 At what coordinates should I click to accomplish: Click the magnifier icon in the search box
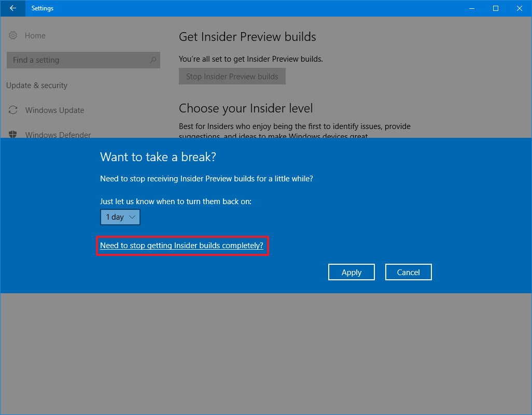[x=152, y=60]
